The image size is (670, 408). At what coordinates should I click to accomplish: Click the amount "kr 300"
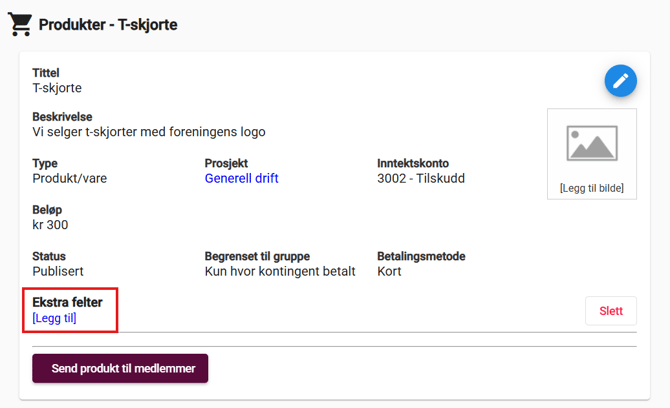(x=50, y=225)
